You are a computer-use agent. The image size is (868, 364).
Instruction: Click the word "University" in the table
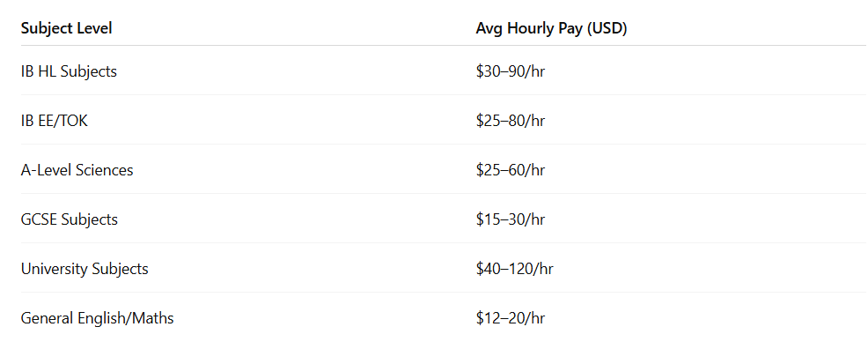[x=53, y=269]
